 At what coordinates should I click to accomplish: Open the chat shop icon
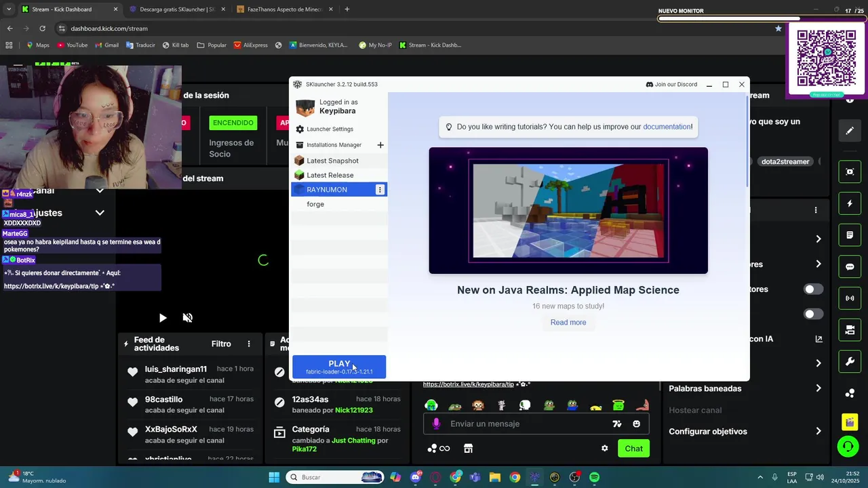click(468, 449)
